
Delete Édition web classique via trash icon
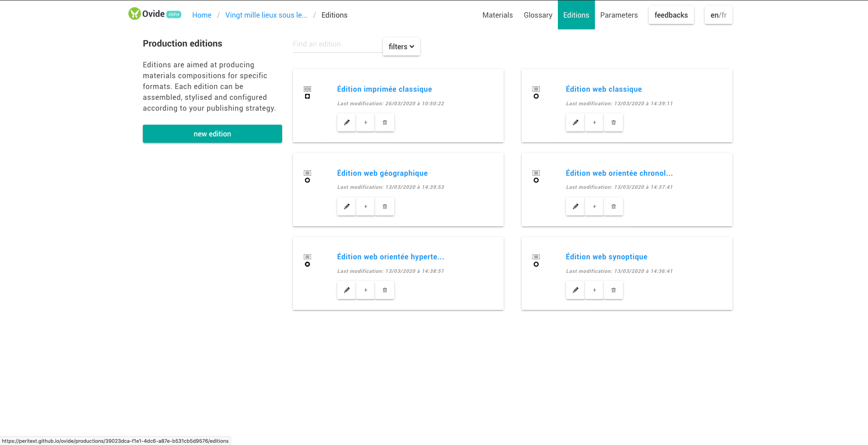pos(613,122)
